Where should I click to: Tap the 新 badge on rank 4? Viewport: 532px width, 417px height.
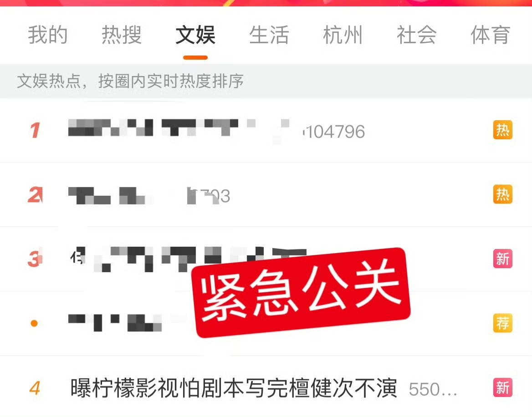pyautogui.click(x=502, y=387)
